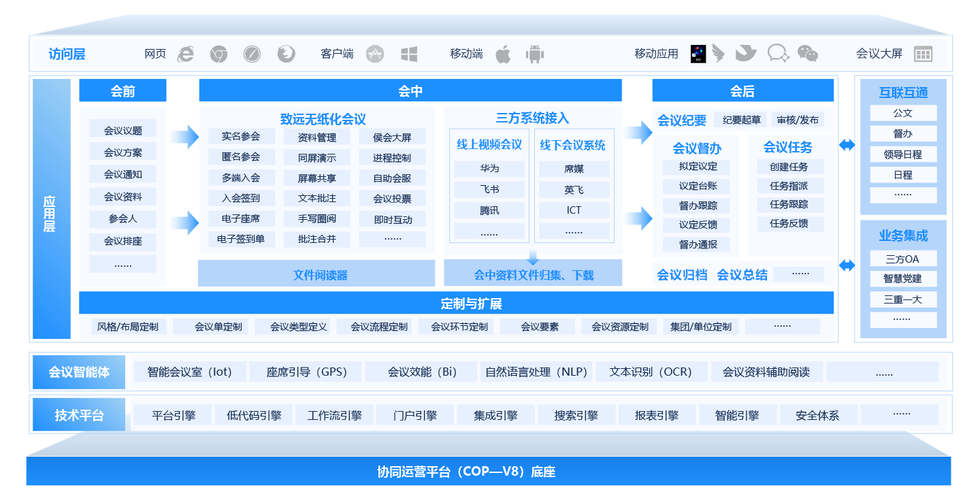Click the Windows logo icon

tap(409, 54)
